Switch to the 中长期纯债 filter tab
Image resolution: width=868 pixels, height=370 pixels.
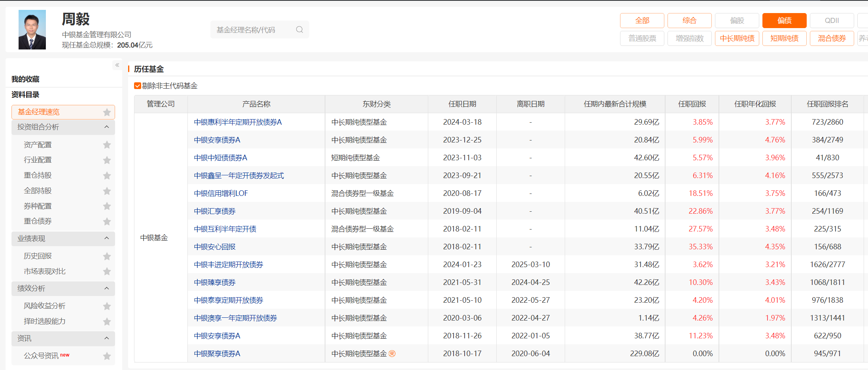coord(737,38)
